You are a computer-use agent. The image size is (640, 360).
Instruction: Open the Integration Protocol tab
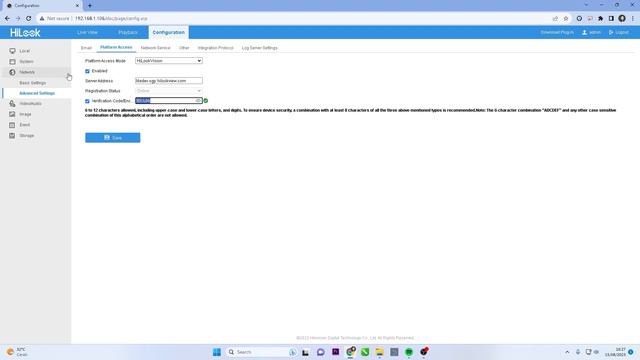click(216, 48)
